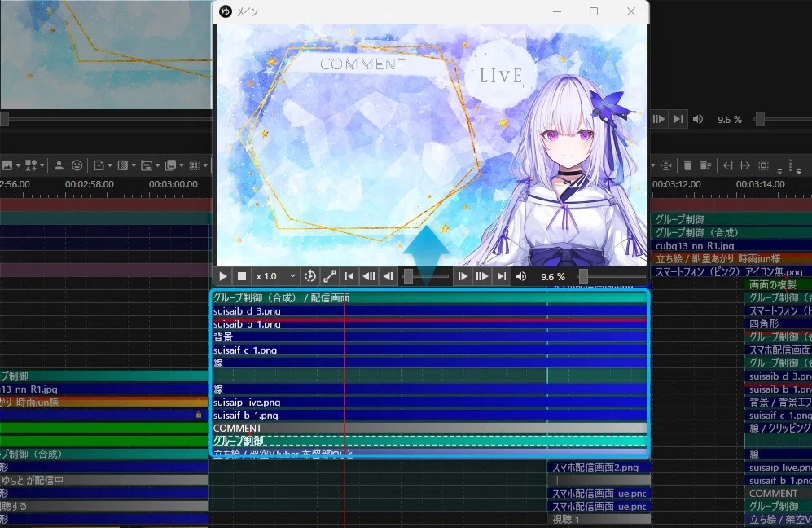Screen dimensions: 812x528
Task: Click the vertical three-dots more options icon
Action: point(790,165)
